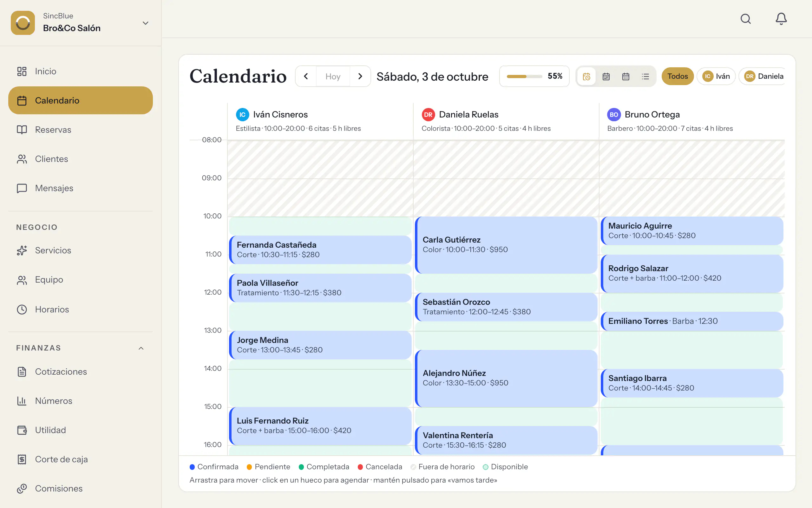Viewport: 812px width, 508px height.
Task: Expand the Bro&Co Salón workspace dropdown
Action: [x=145, y=23]
